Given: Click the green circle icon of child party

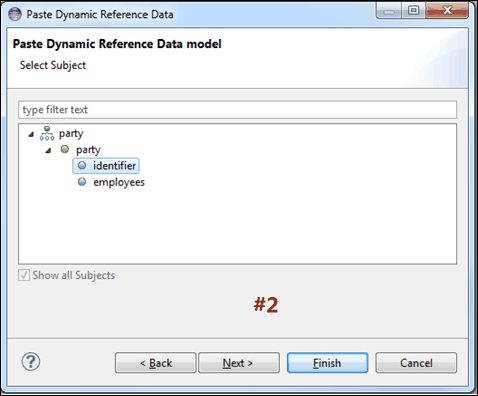Looking at the screenshot, I should click(65, 149).
